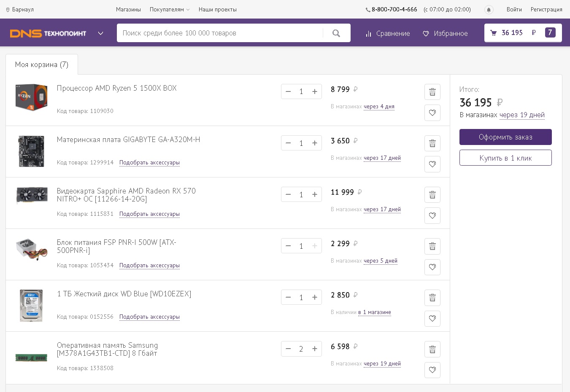Delete the AMD Ryzen 5 processor from cart
Screen dimensions: 570x392
[432, 92]
